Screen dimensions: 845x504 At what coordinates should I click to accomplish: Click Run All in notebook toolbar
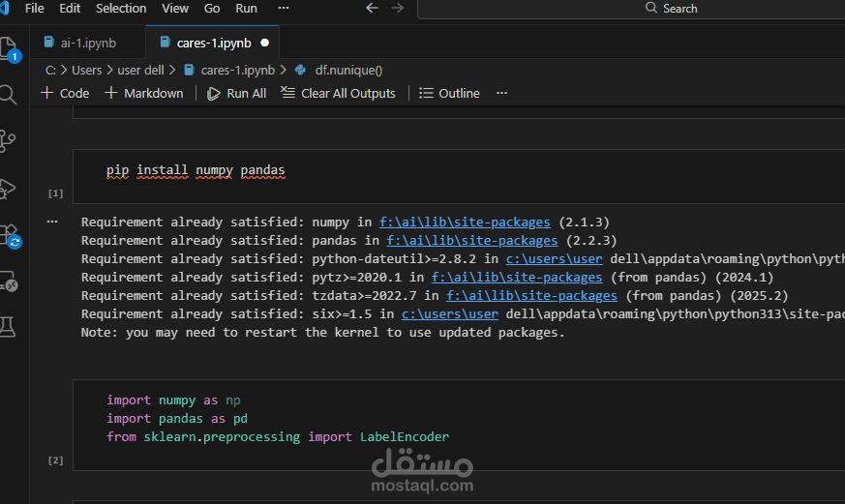pyautogui.click(x=236, y=93)
